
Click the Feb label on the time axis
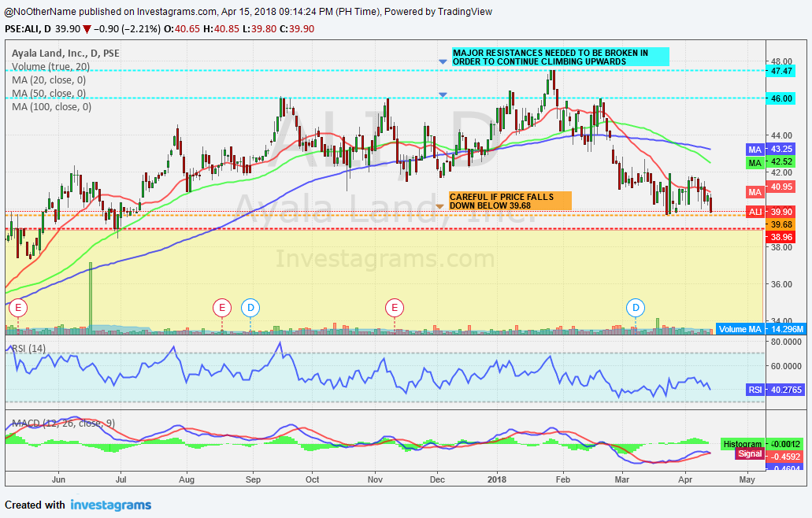coord(563,479)
